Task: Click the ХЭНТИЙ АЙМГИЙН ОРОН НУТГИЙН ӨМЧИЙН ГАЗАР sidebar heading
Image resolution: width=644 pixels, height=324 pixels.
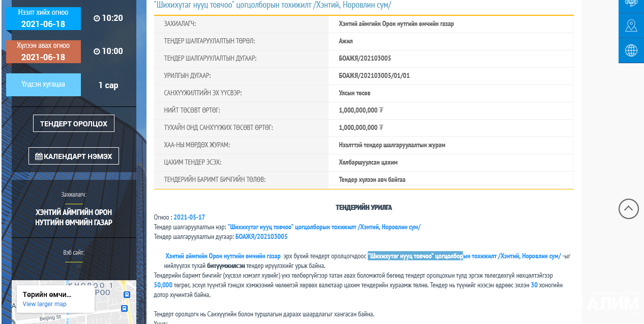Action: 74,217
